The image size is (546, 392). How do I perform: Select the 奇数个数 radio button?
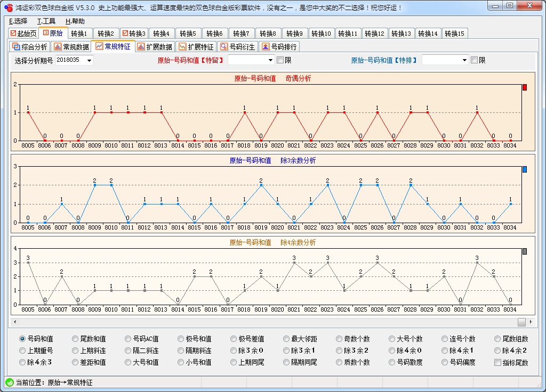coord(339,338)
